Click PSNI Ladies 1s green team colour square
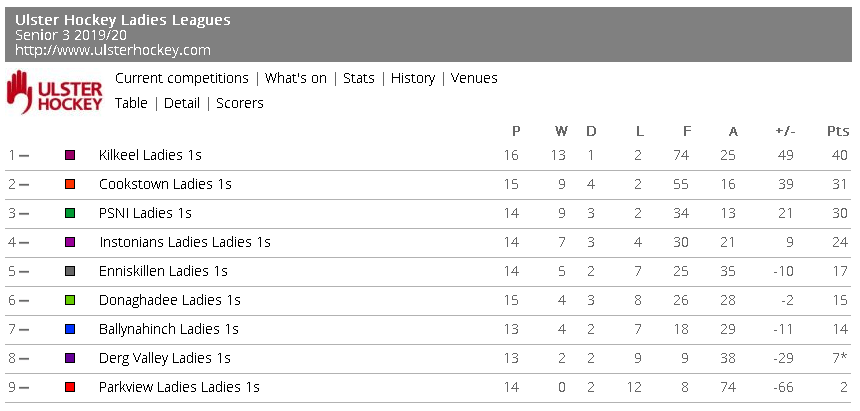 click(70, 214)
